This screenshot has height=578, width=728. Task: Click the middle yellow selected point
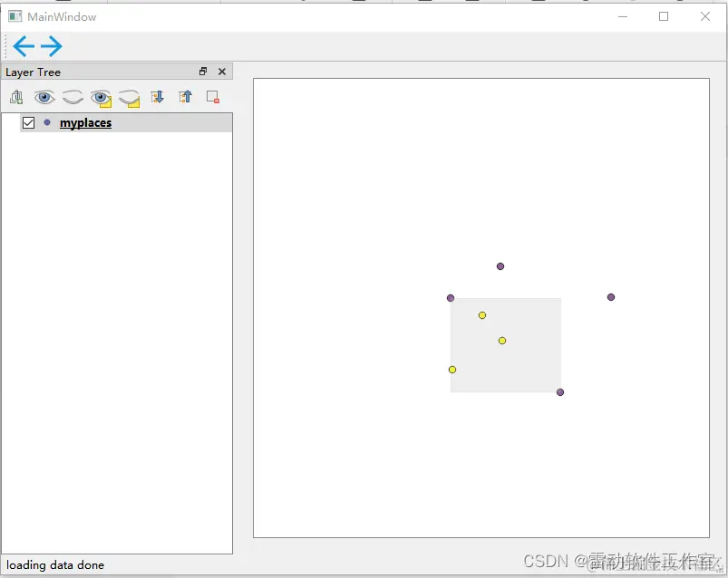tap(502, 341)
